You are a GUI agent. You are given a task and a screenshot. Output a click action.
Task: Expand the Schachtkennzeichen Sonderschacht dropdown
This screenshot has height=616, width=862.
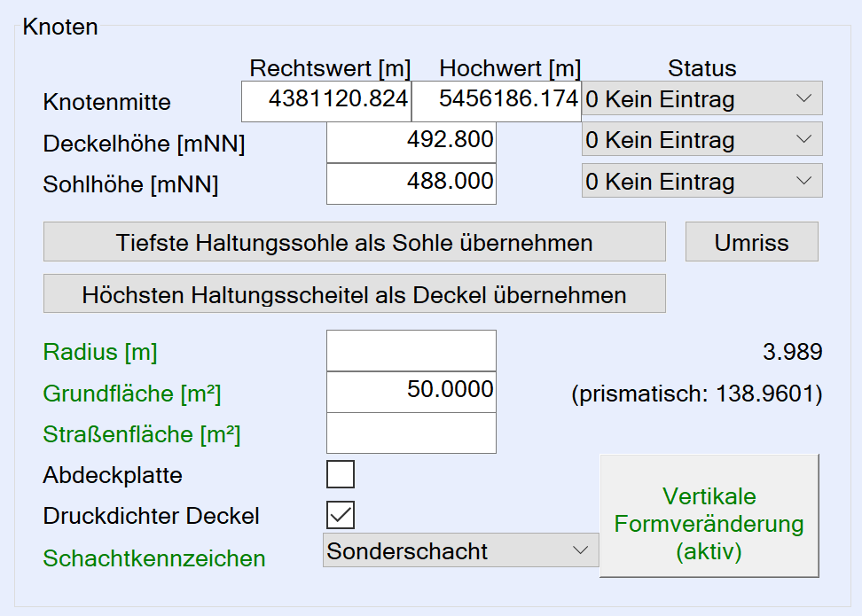pos(460,550)
